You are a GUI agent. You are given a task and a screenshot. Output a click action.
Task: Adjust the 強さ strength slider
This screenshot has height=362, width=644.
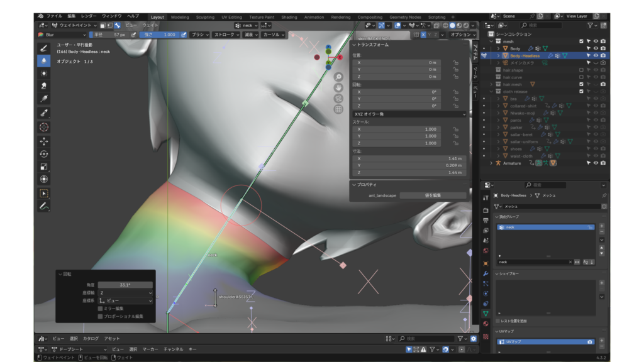158,35
